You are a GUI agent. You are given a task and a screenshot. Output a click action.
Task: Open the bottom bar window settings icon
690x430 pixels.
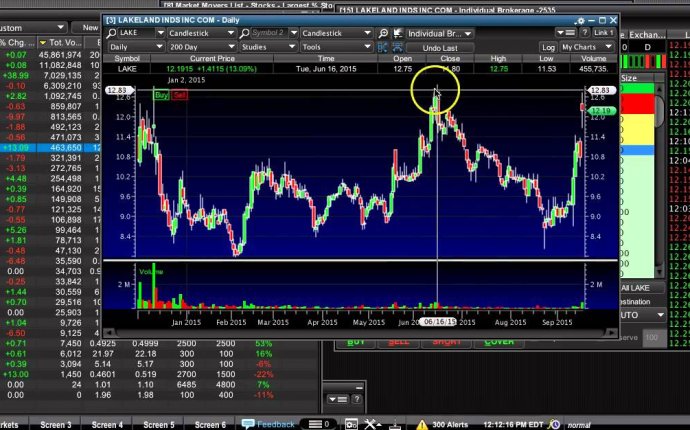(351, 424)
